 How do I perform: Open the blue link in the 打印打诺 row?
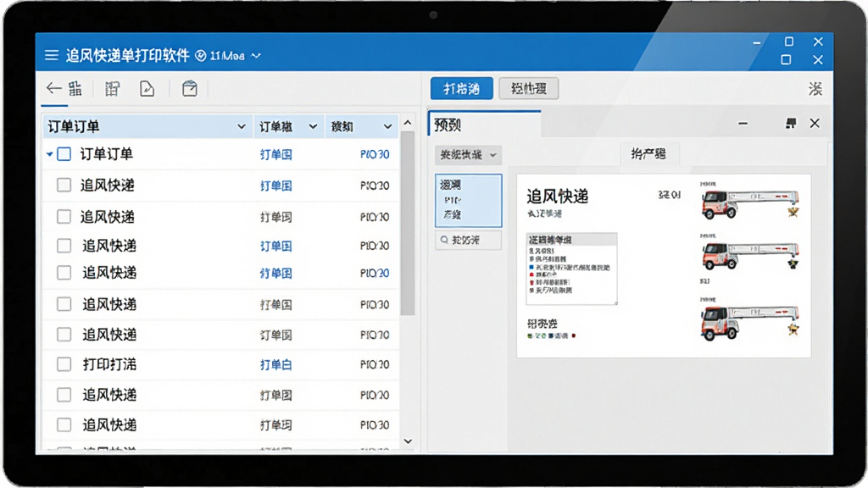pos(276,364)
